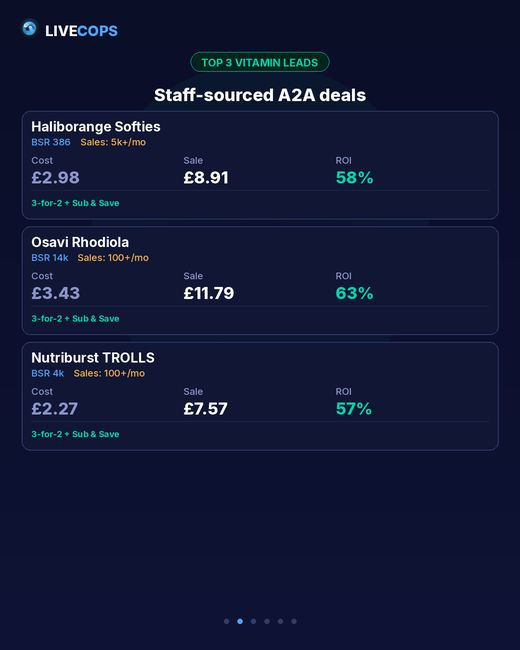Click the Sales: 5k+/mo label

[x=113, y=142]
